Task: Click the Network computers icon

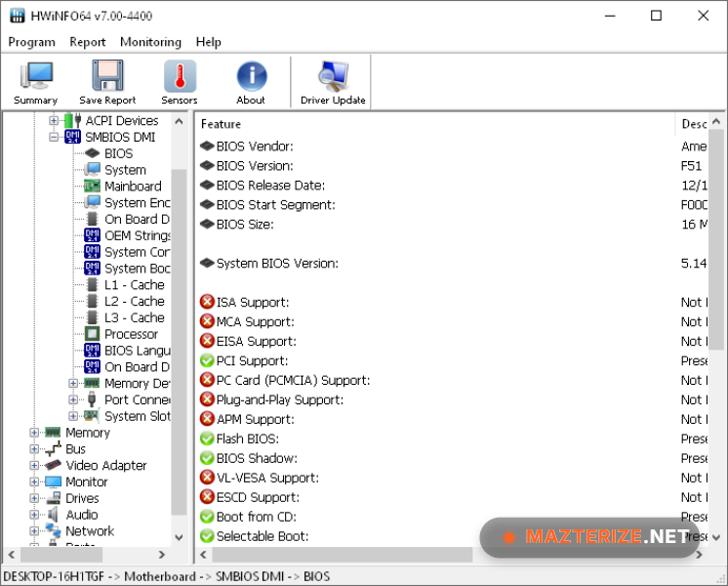Action: point(53,530)
